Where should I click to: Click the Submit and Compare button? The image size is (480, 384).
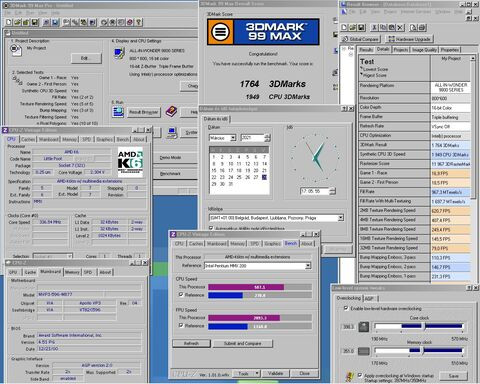click(x=243, y=343)
